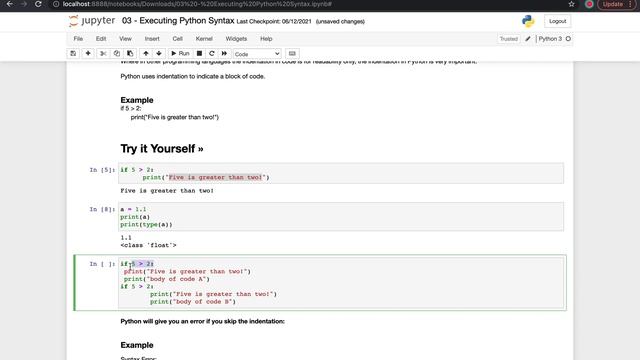Open the Cell menu
640x360 pixels.
[177, 39]
